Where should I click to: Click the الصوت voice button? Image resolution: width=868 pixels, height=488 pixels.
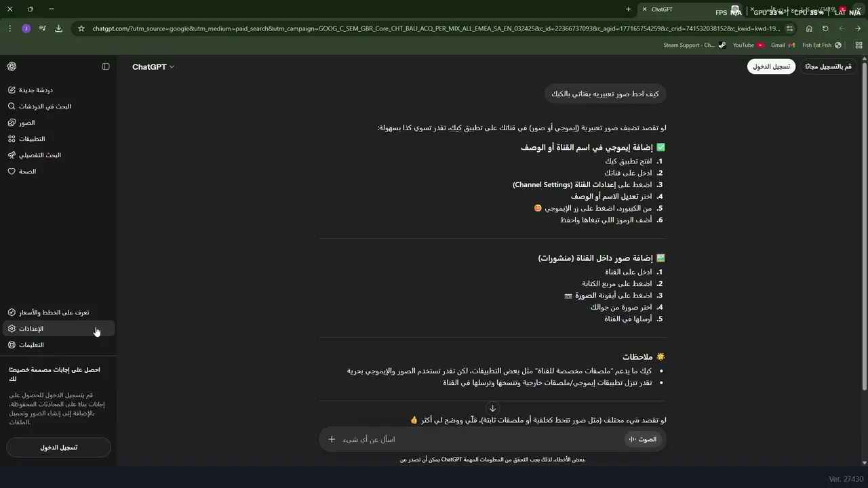pos(643,439)
